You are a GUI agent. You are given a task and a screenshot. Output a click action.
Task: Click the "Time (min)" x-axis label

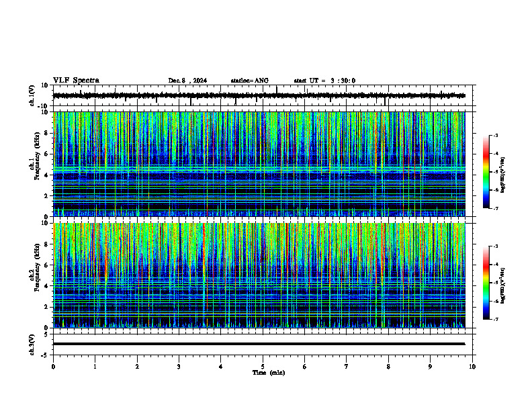pyautogui.click(x=269, y=373)
